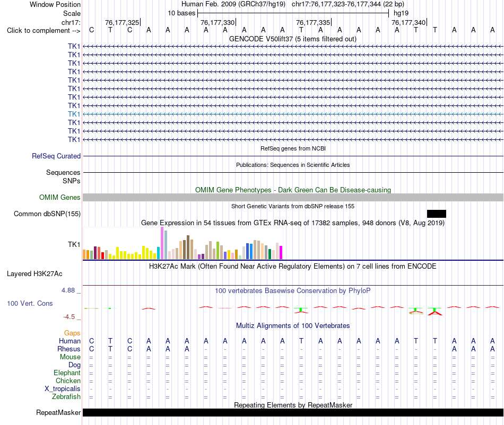Open 'Publications: Sequences in Scientific Articles' title
This screenshot has width=504, height=425.
[293, 165]
